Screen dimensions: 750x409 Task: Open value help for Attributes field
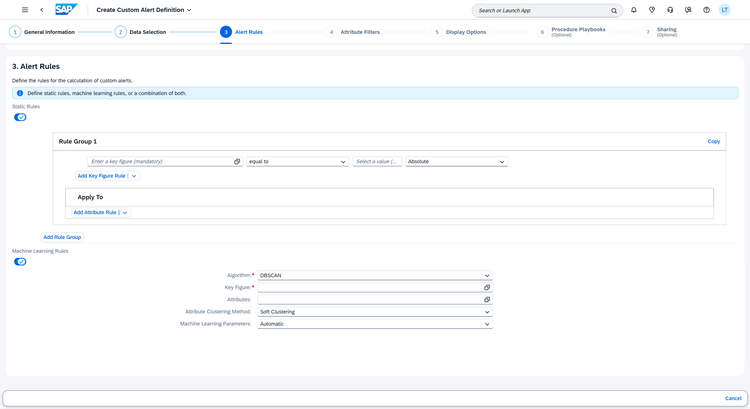[487, 299]
